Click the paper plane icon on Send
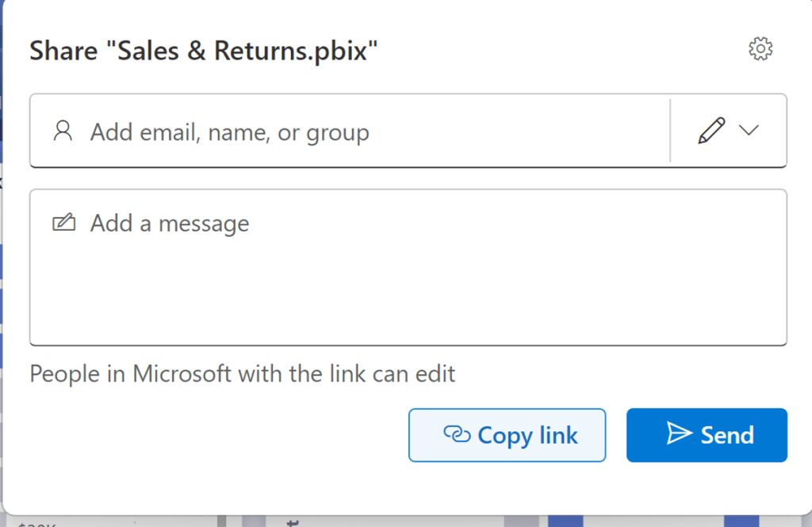 (x=679, y=433)
